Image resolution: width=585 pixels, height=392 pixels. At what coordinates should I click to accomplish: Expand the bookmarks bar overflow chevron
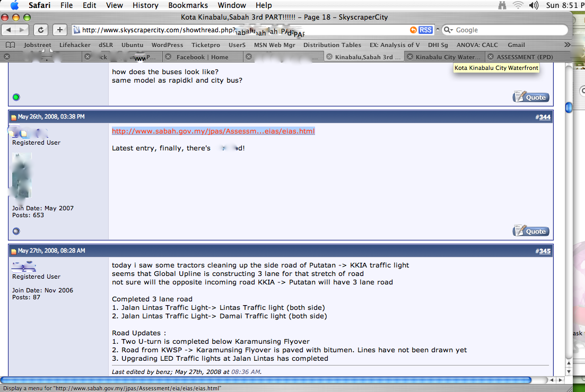[x=567, y=45]
